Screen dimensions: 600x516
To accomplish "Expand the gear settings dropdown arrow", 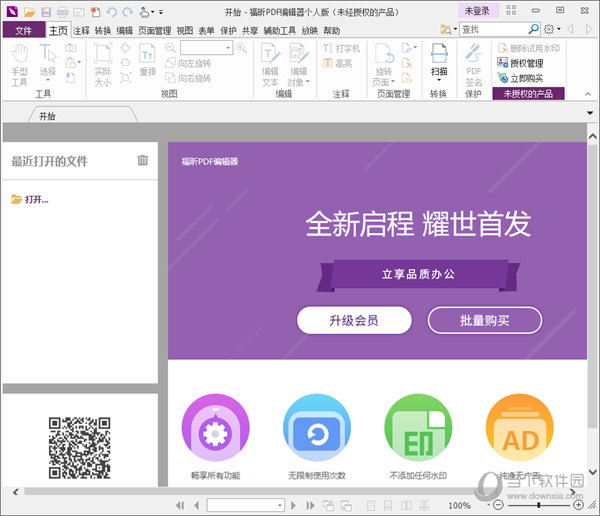I will pos(559,29).
